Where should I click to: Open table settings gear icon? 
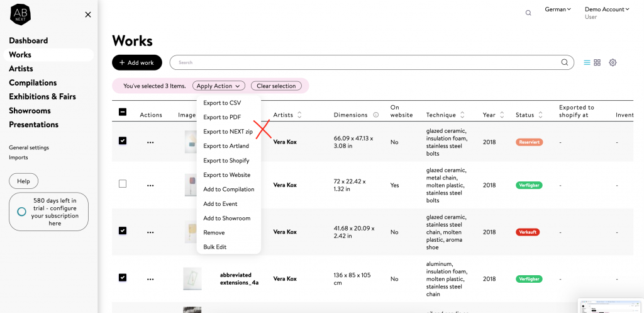613,62
